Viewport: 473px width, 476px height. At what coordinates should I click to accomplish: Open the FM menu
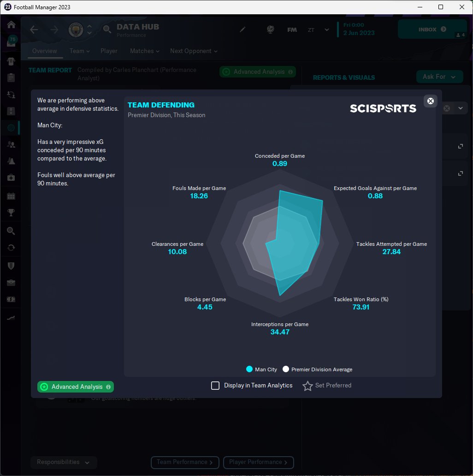tap(292, 30)
